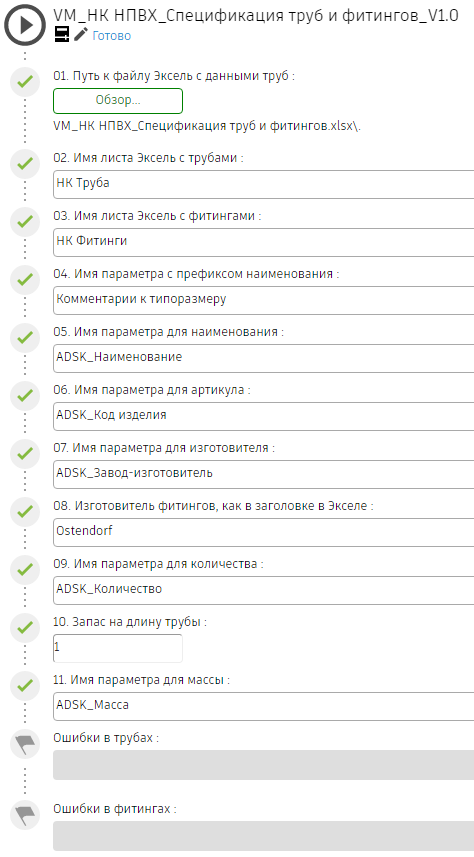Click the pipe length reserve field with 1
Screen dimensions: 474x857
[x=118, y=648]
